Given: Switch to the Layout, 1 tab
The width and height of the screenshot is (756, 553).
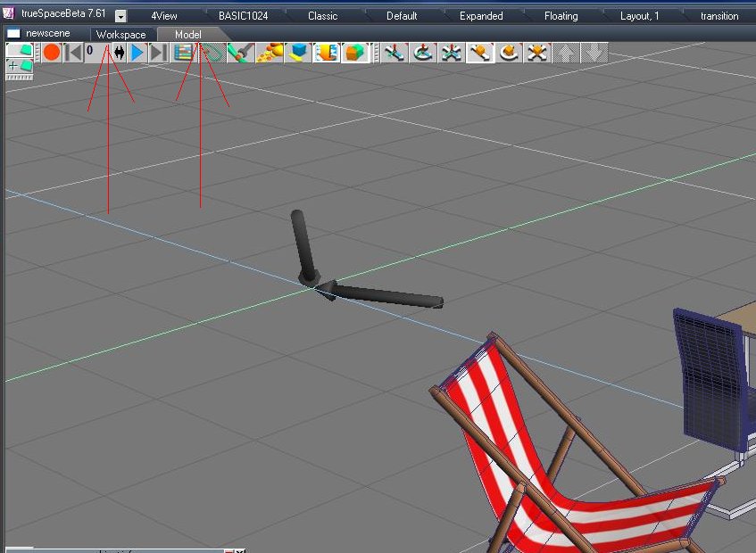Looking at the screenshot, I should [639, 16].
